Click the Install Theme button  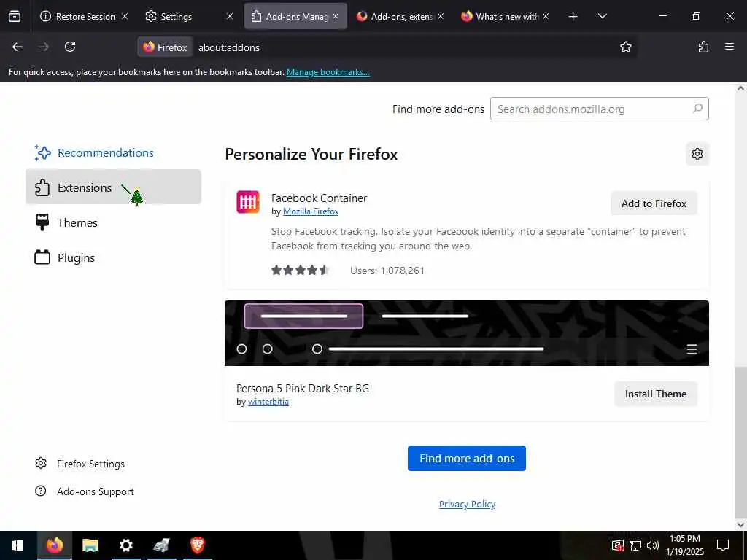656,394
